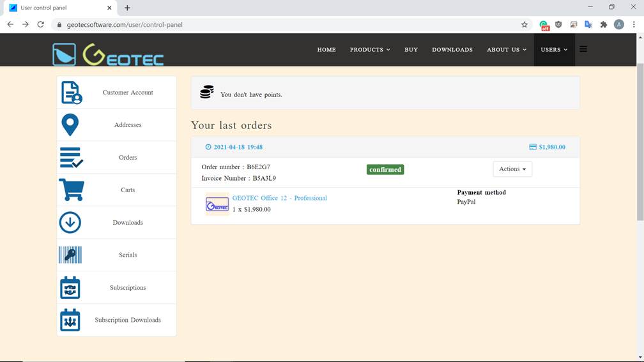This screenshot has height=362, width=644.
Task: Open Subscriptions sidebar link
Action: pyautogui.click(x=128, y=287)
